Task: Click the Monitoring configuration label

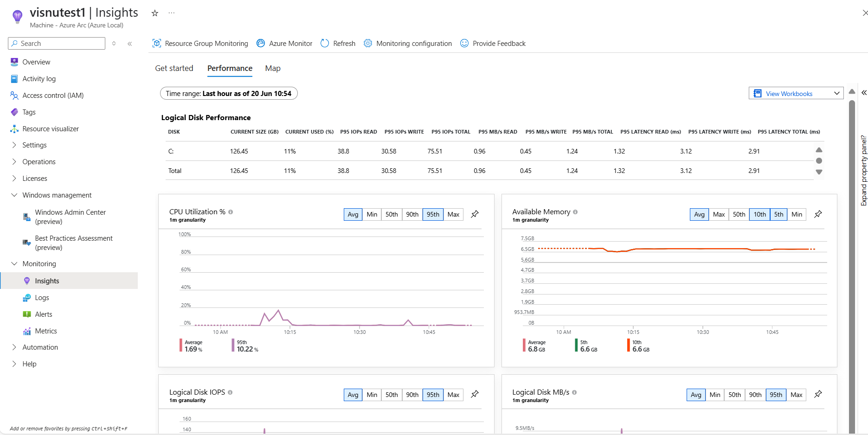Action: tap(414, 44)
